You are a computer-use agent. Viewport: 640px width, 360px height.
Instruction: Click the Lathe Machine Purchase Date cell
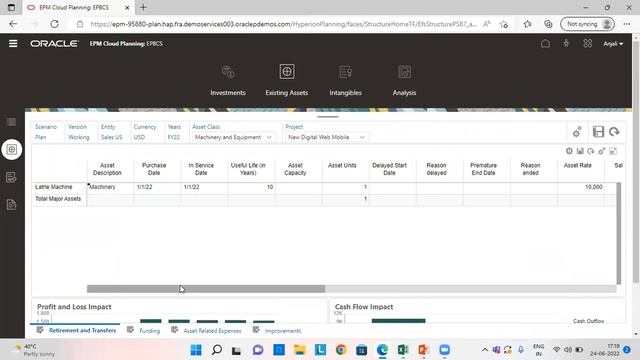157,187
